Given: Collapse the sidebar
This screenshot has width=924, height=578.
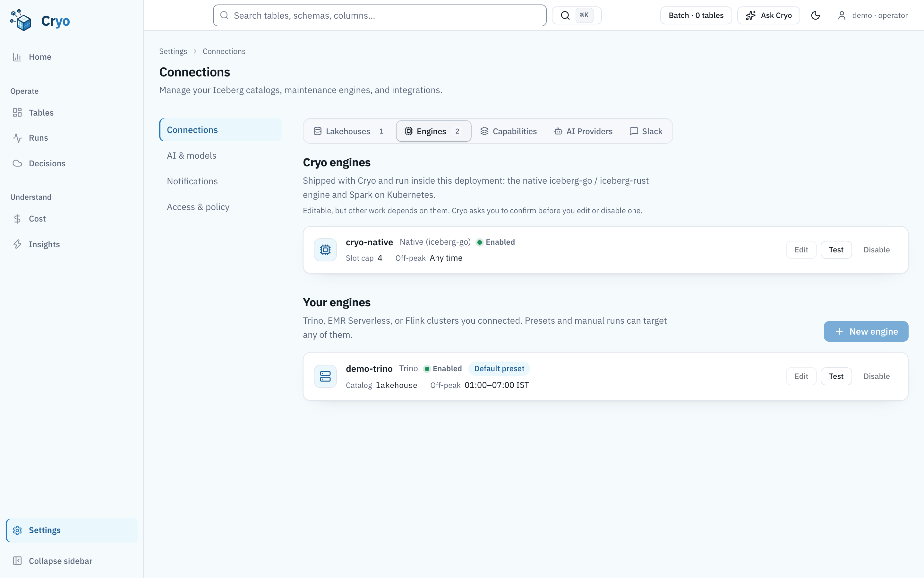Looking at the screenshot, I should [x=72, y=561].
